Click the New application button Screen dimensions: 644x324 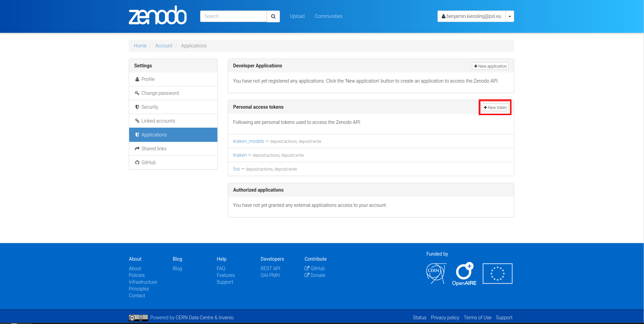(490, 66)
